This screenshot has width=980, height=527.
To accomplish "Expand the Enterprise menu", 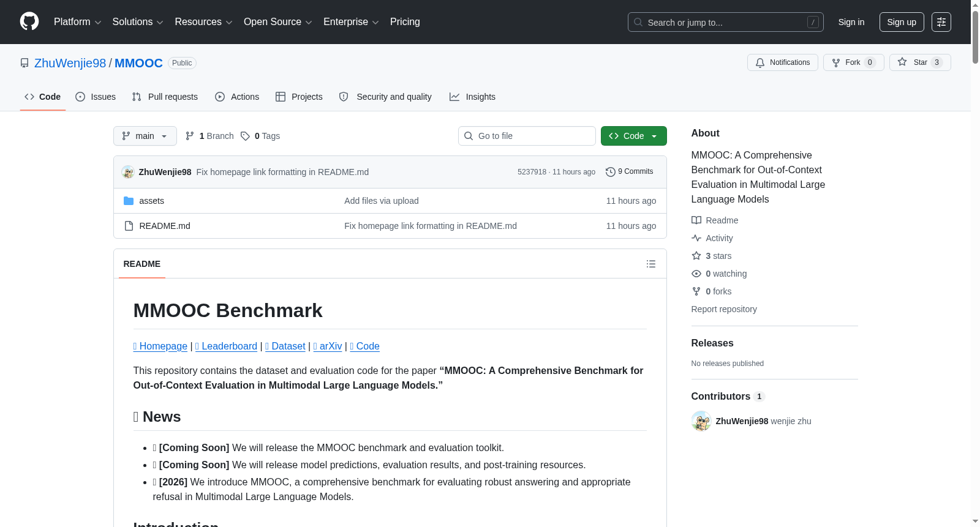I will coord(351,22).
